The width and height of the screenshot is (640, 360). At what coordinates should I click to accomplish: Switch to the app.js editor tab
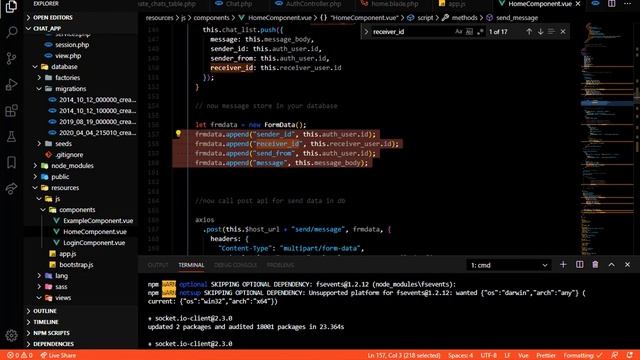coord(456,4)
